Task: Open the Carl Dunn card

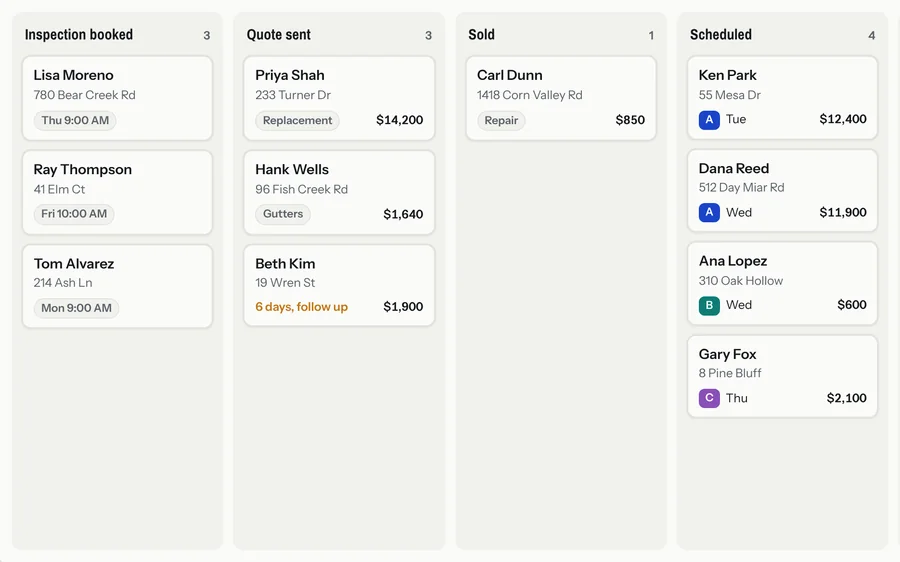Action: [561, 98]
